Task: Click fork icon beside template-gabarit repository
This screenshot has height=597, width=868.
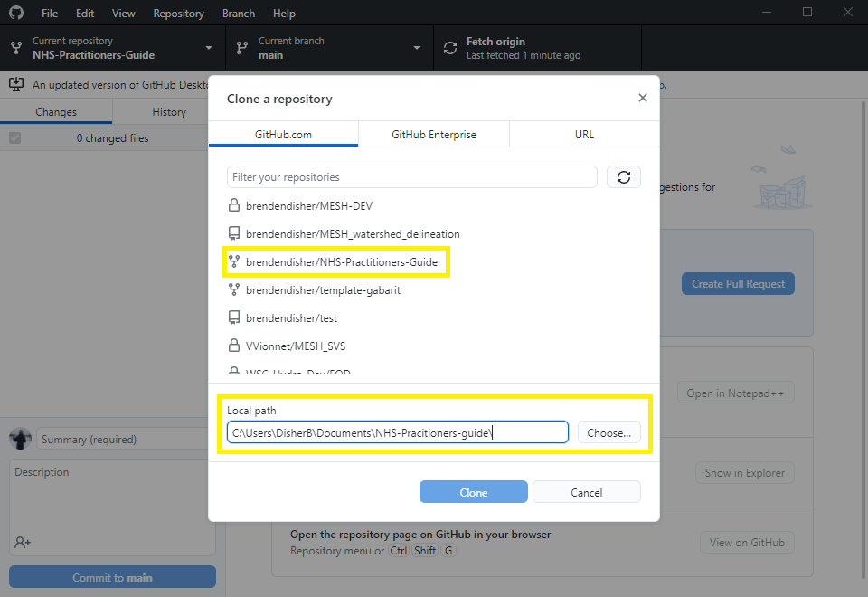Action: 234,289
